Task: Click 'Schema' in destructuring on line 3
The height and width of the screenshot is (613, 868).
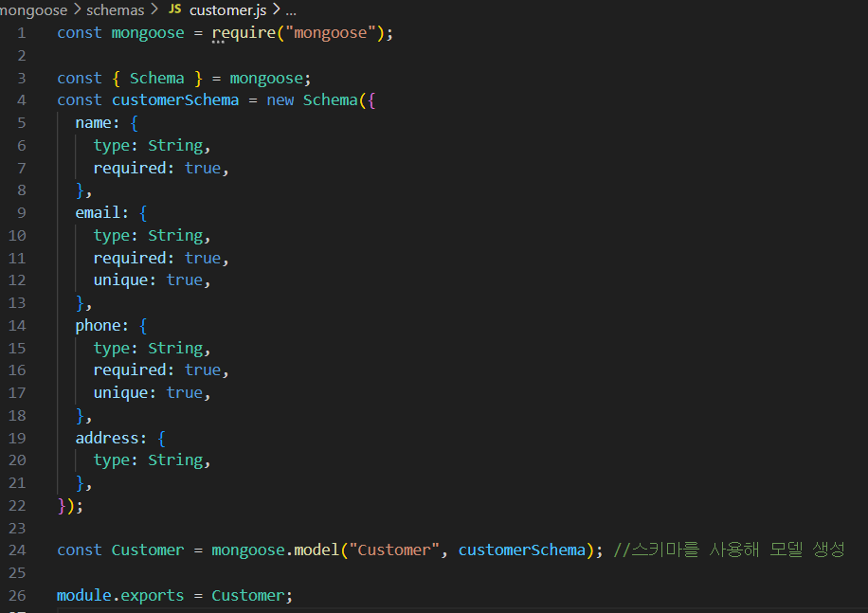Action: pyautogui.click(x=156, y=78)
